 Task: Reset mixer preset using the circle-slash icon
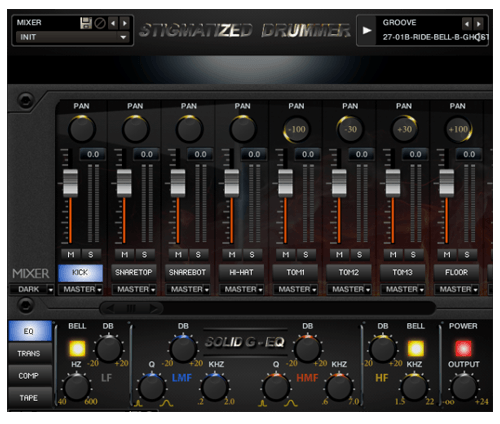point(100,23)
